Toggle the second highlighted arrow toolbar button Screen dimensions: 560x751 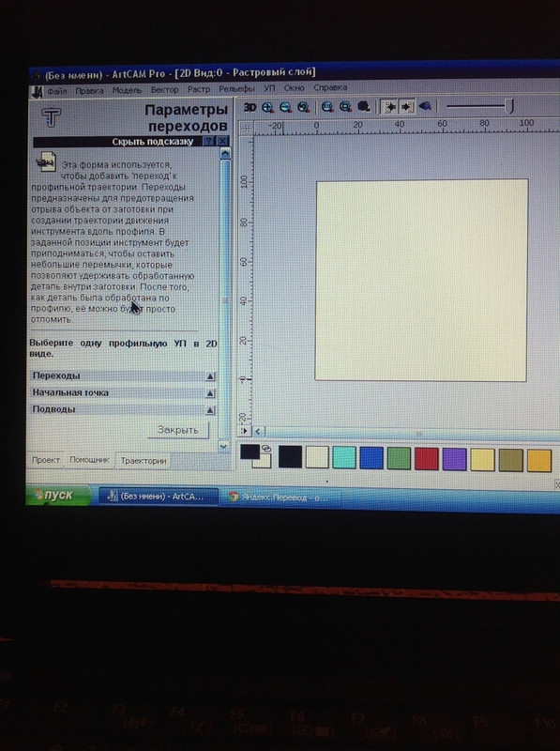406,106
